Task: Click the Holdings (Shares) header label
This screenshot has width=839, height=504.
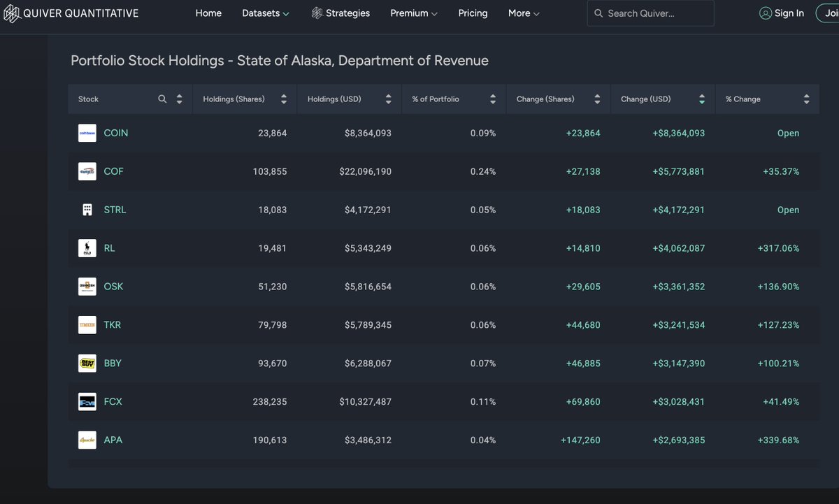Action: pos(234,99)
